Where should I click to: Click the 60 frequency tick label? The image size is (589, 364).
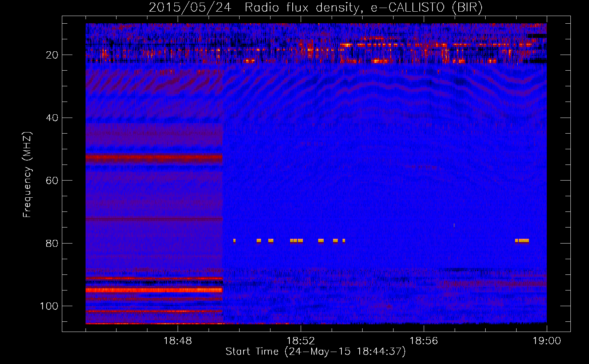pos(52,181)
